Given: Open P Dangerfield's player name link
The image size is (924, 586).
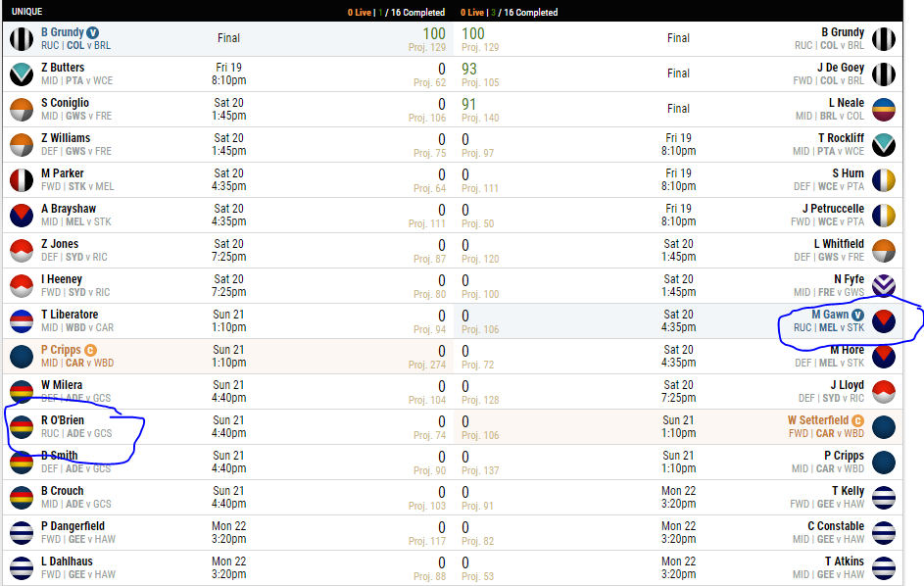Looking at the screenshot, I should click(x=73, y=526).
